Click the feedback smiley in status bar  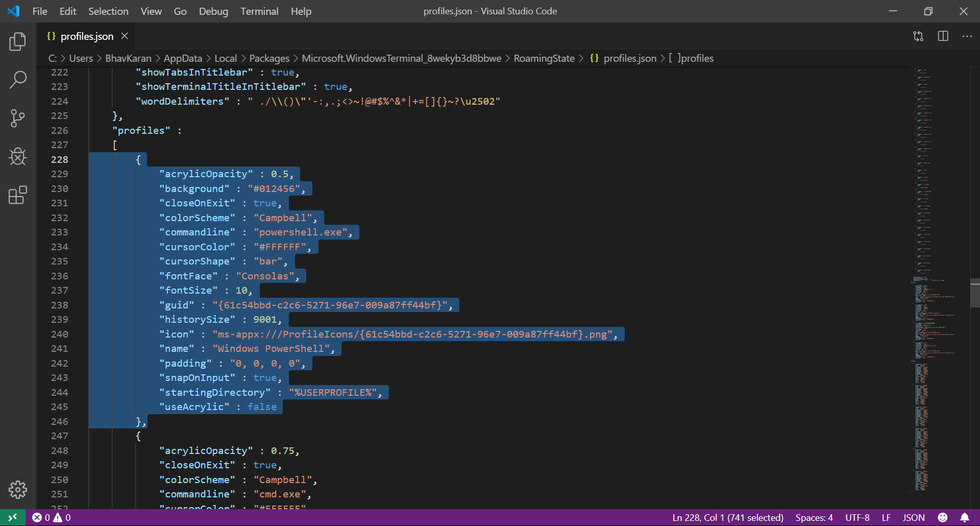click(943, 517)
